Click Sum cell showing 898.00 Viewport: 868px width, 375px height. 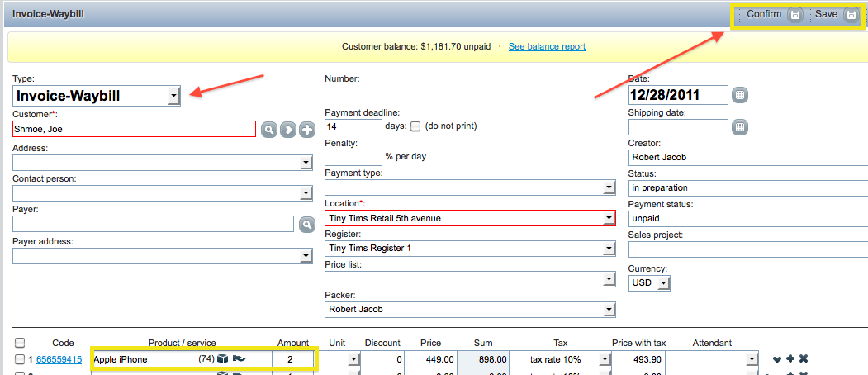483,359
